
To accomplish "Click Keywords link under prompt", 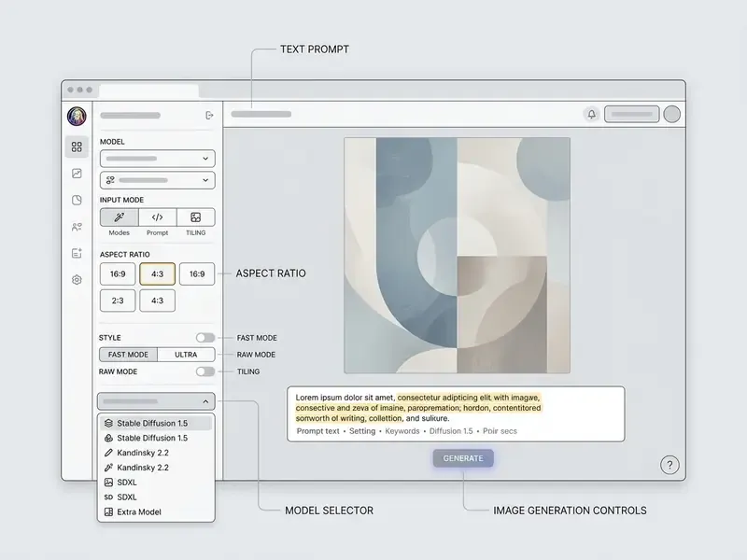I will point(402,431).
